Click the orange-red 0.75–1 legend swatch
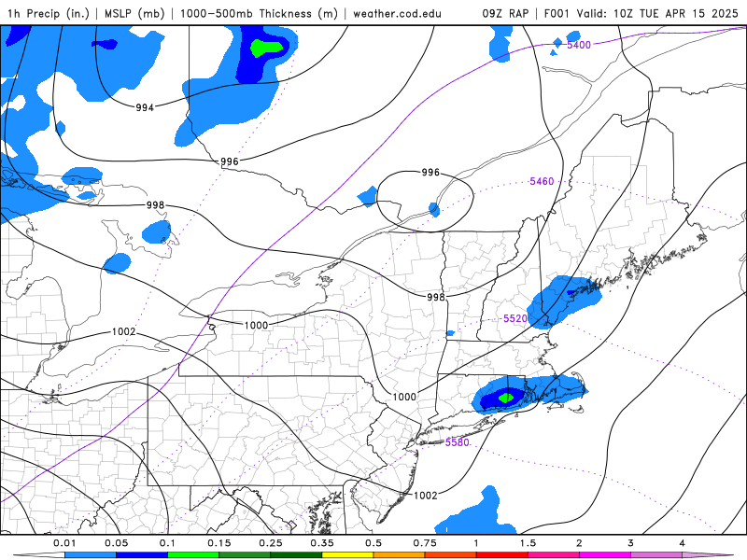 tap(450, 555)
